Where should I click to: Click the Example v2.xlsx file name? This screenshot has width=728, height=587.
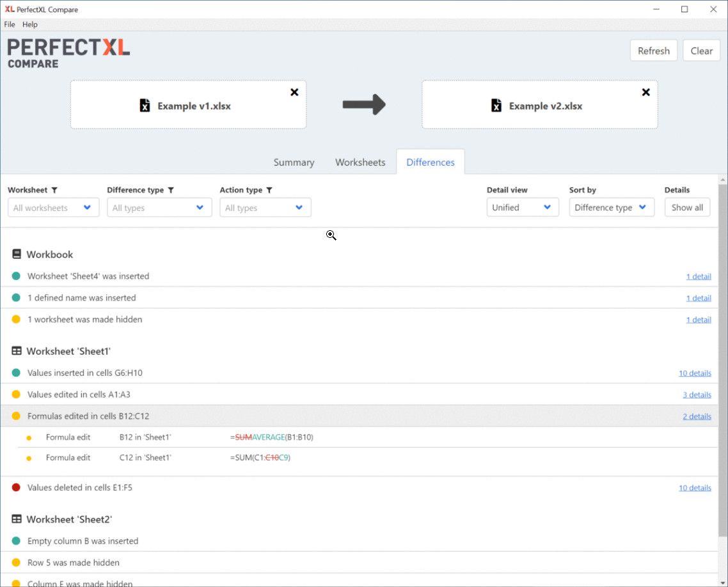click(546, 106)
